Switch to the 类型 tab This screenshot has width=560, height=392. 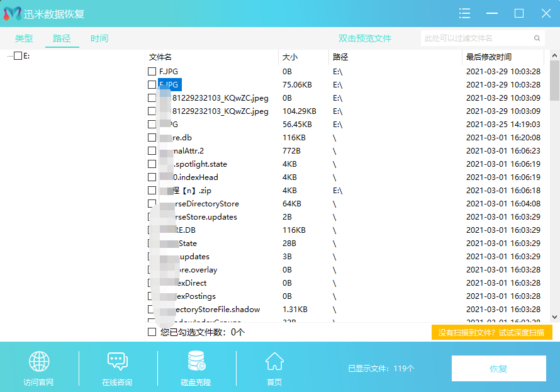click(x=24, y=38)
